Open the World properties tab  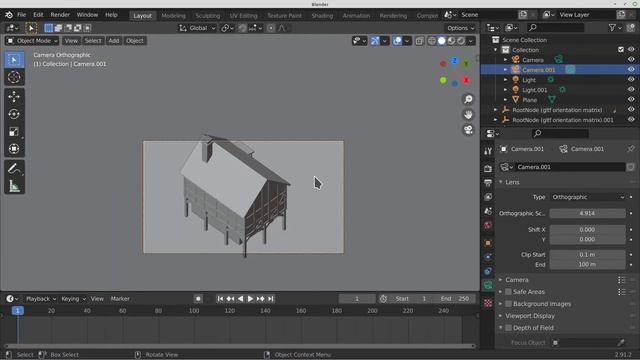488,225
